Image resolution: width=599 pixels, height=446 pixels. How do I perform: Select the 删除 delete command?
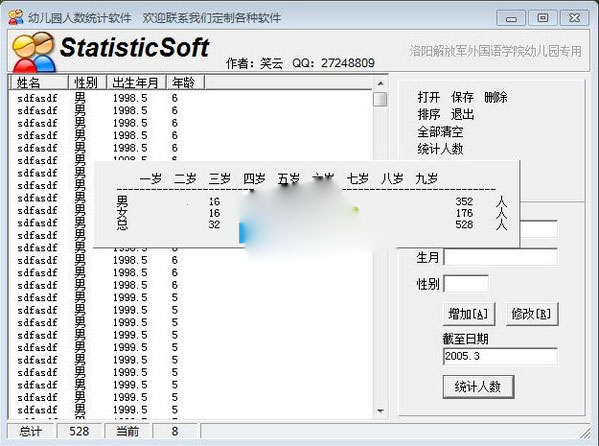pos(496,97)
